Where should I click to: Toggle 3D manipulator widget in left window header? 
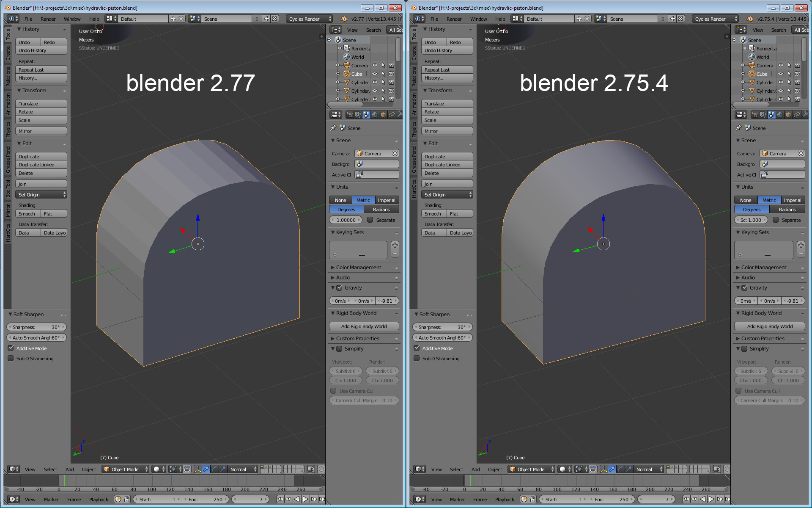click(198, 469)
